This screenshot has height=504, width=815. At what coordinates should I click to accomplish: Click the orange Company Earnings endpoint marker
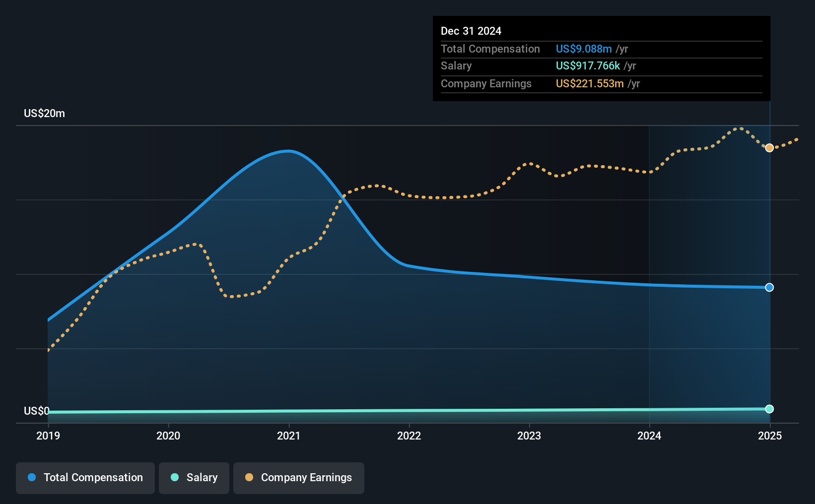click(x=769, y=148)
